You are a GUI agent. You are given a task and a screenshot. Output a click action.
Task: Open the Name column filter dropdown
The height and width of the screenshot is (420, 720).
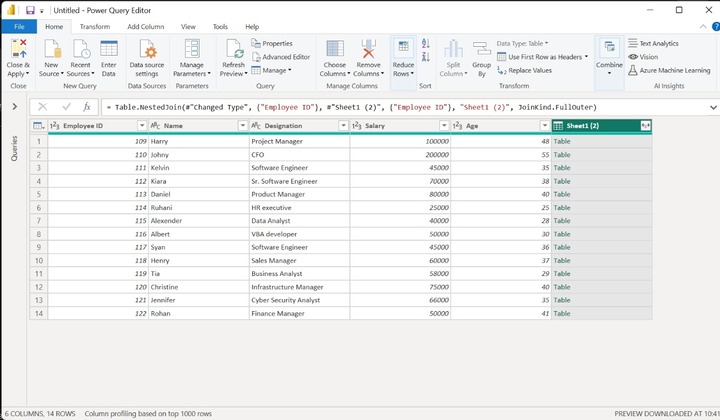242,126
